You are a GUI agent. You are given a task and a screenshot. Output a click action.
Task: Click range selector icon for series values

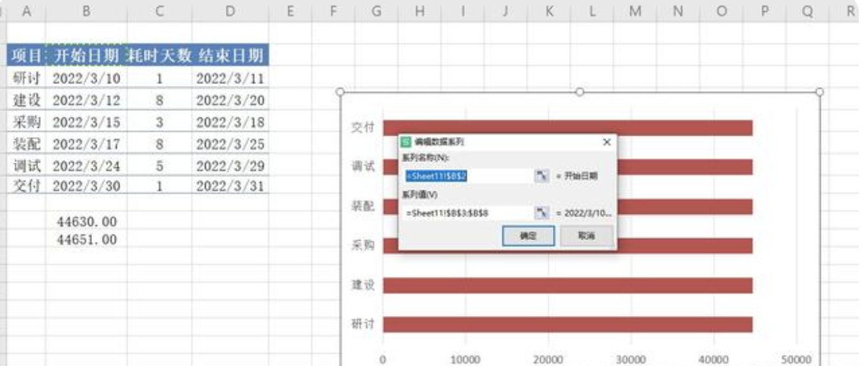[542, 213]
